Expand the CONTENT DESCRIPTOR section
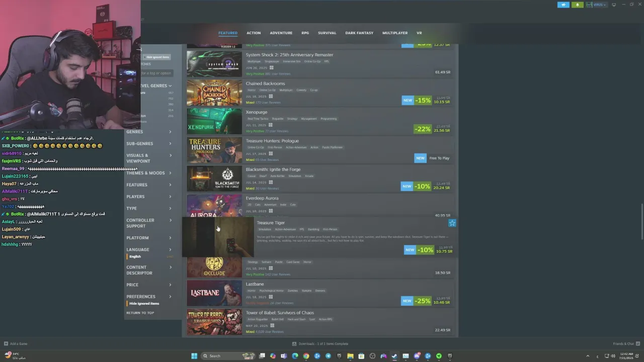The width and height of the screenshot is (644, 362). pyautogui.click(x=148, y=270)
